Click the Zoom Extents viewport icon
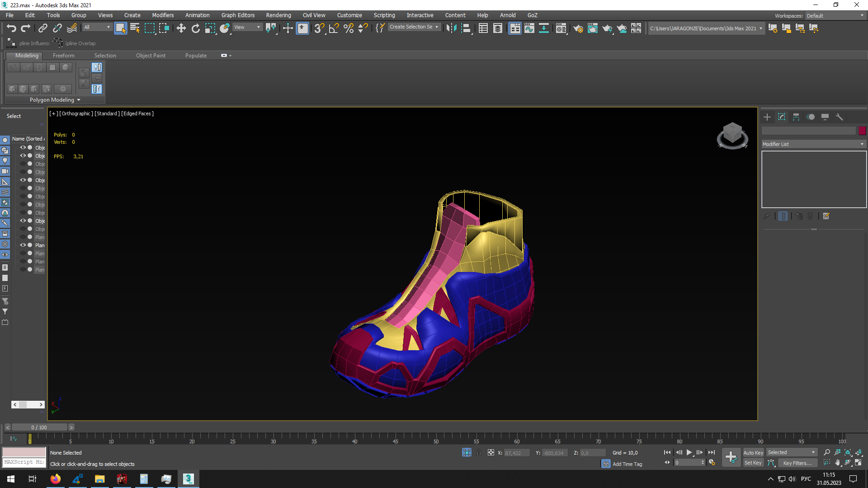868x488 pixels. (x=848, y=452)
